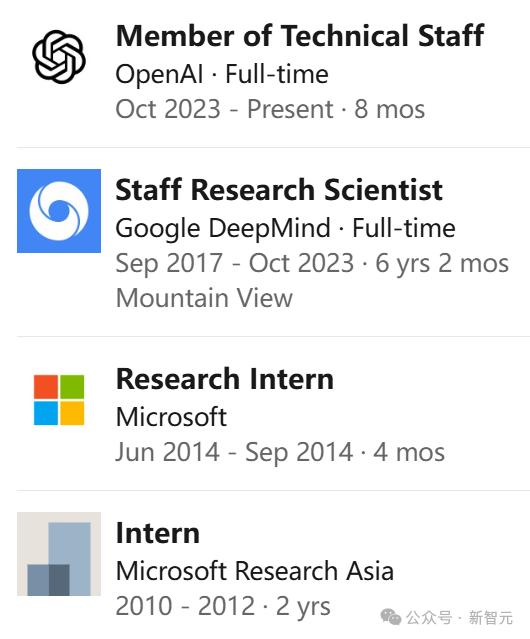The height and width of the screenshot is (639, 530).
Task: Click the 6 yrs 2 mos duration text
Action: pos(442,263)
